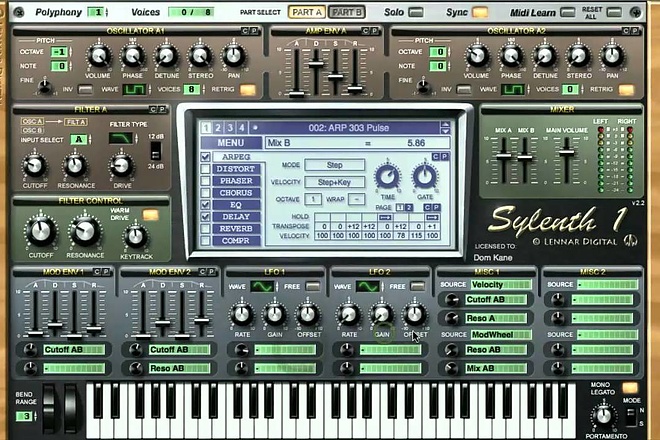
Task: Enable the PHASER effect checkbox
Action: click(x=205, y=181)
